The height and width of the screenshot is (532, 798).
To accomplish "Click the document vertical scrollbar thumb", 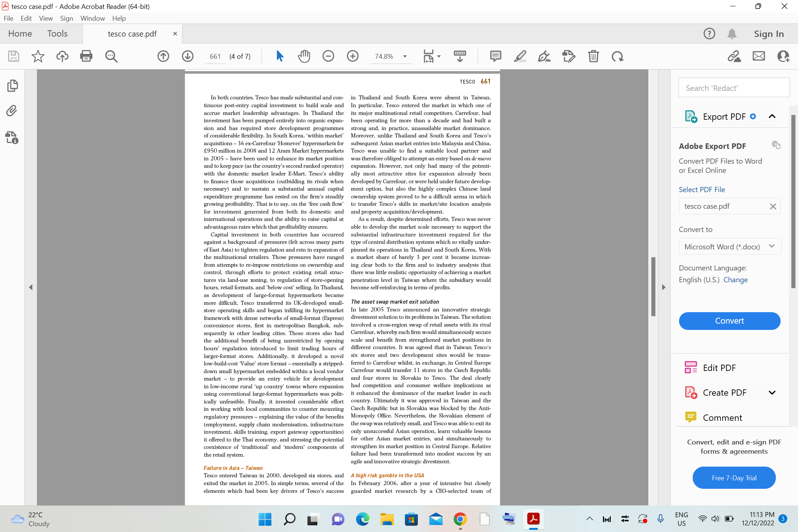I will pos(653,287).
